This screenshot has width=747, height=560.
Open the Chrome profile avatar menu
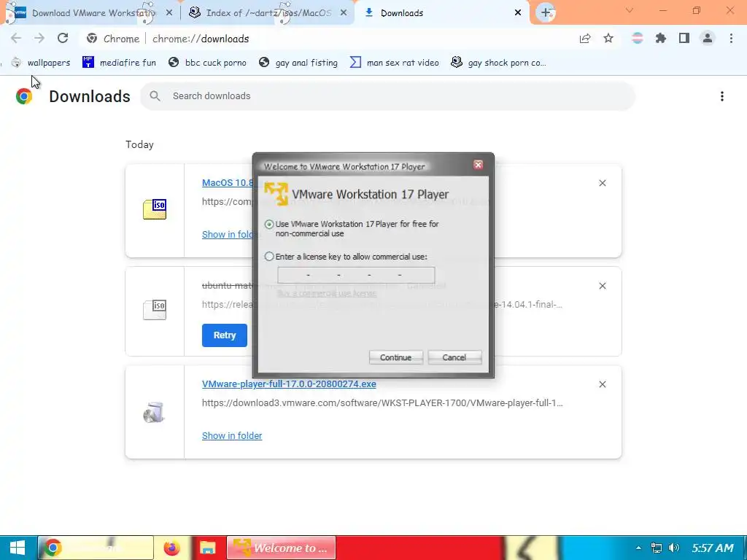tap(708, 39)
